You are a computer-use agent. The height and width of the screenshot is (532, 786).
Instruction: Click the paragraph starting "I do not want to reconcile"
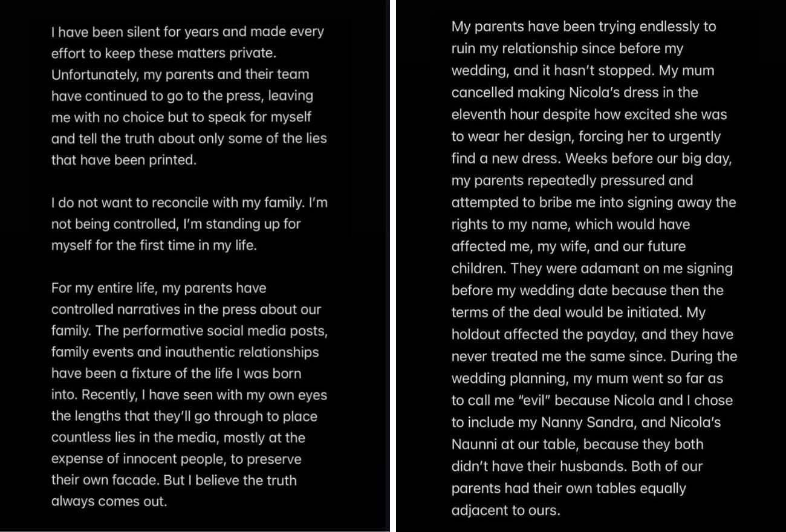(189, 224)
